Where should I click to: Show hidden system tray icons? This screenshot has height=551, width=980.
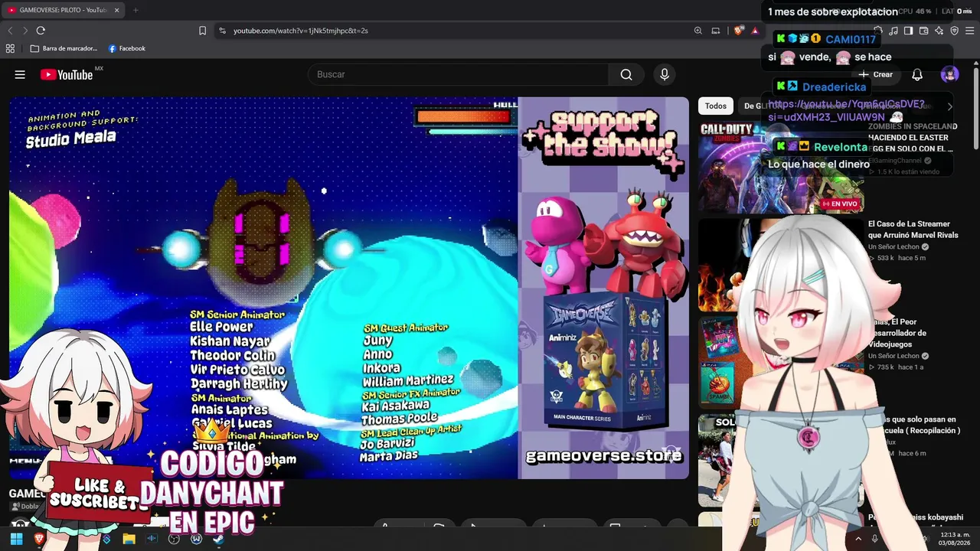pyautogui.click(x=858, y=539)
